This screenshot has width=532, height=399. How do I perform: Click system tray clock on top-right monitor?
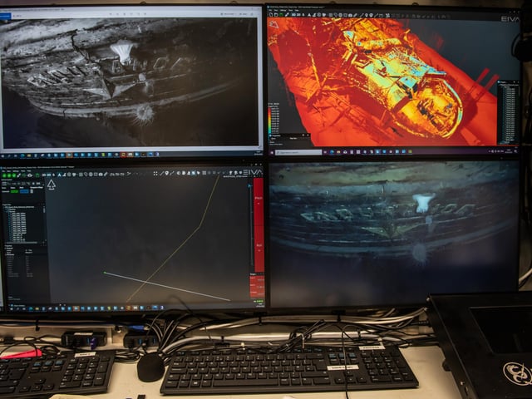coord(508,150)
